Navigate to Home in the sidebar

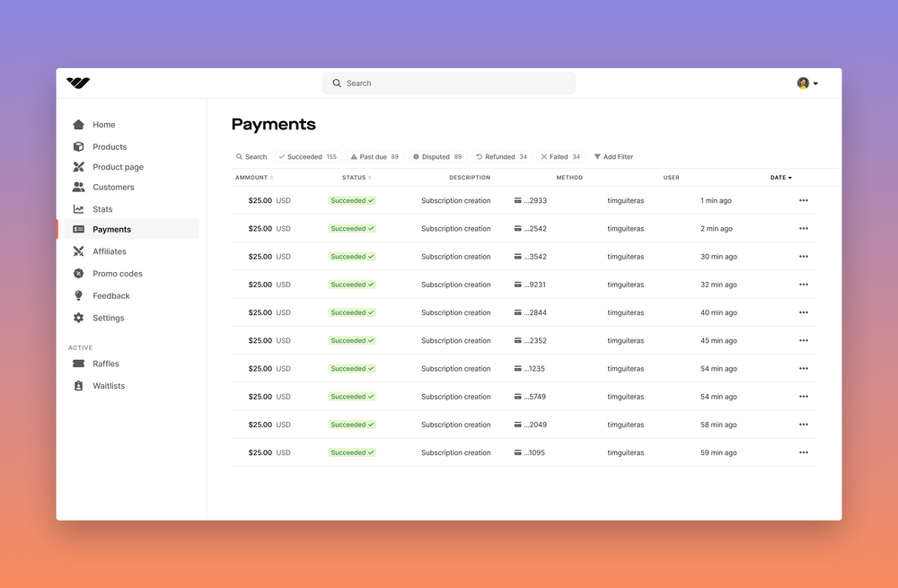coord(79,124)
